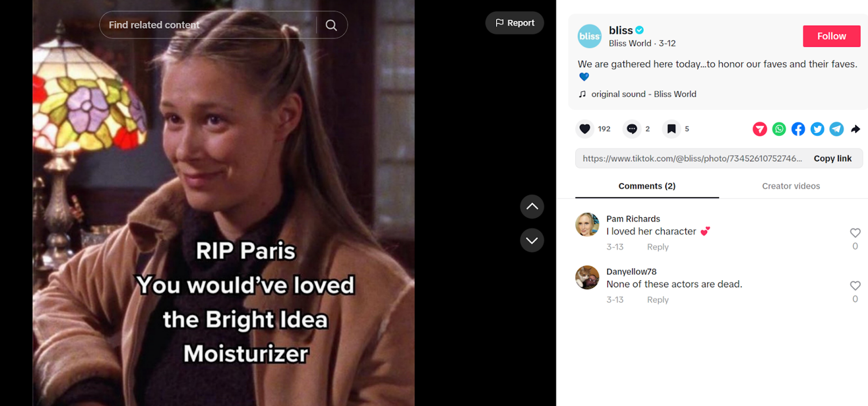Viewport: 868px width, 406px height.
Task: Open comments via speech bubble icon
Action: (x=632, y=129)
